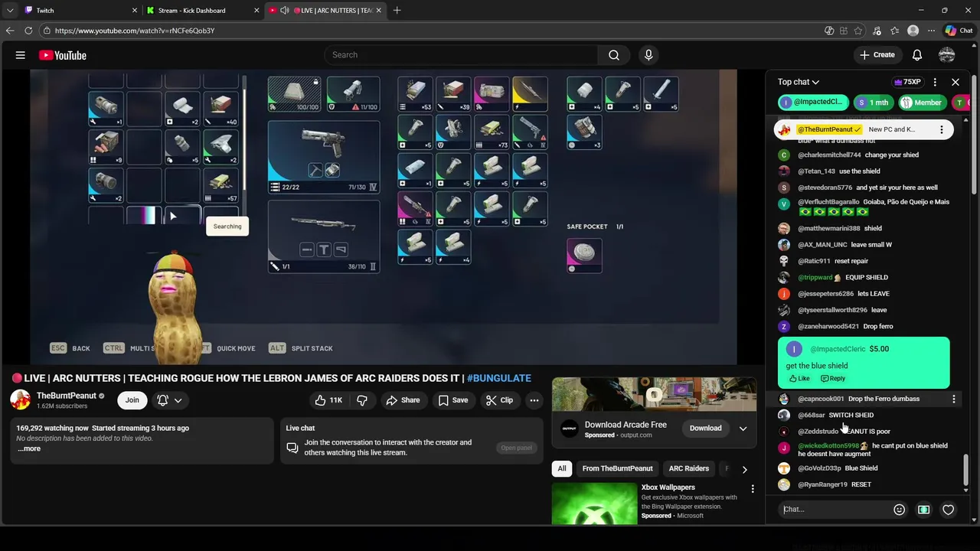Open the YouTube hamburger guide menu
The width and height of the screenshot is (980, 551).
pyautogui.click(x=21, y=55)
